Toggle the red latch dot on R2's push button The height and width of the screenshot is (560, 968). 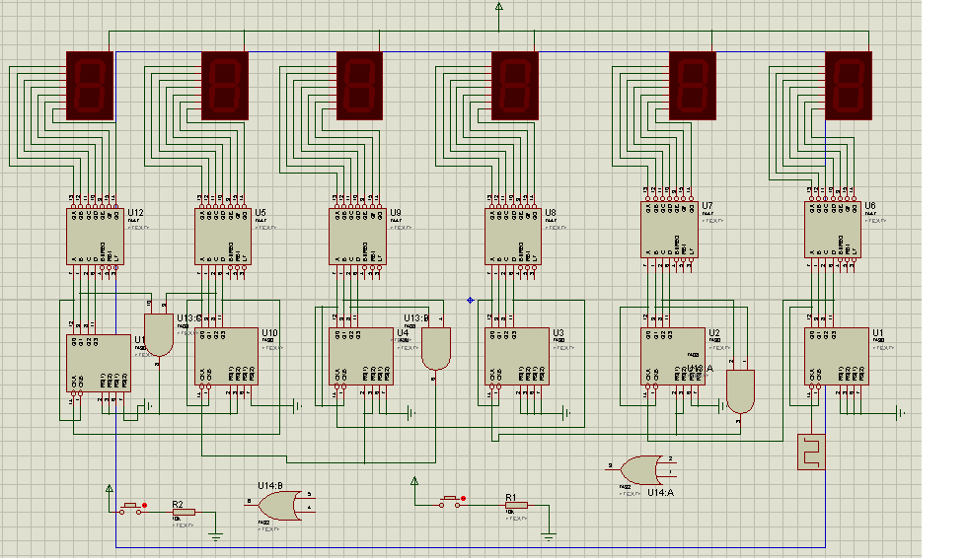145,505
